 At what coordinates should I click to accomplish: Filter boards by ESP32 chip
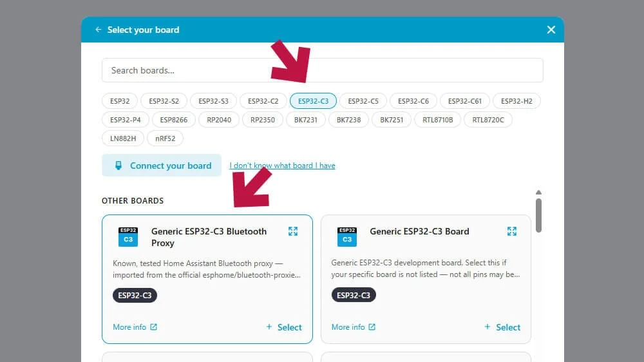[x=120, y=101]
